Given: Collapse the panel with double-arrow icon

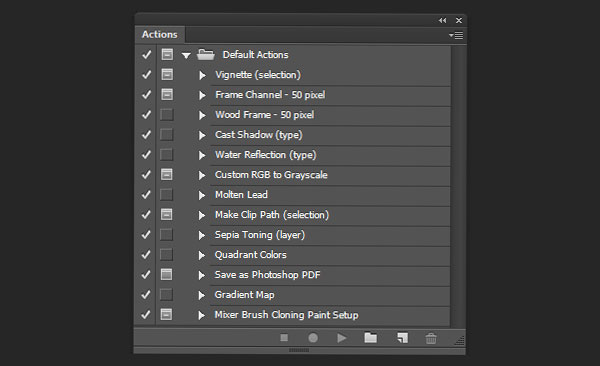Looking at the screenshot, I should (x=442, y=20).
